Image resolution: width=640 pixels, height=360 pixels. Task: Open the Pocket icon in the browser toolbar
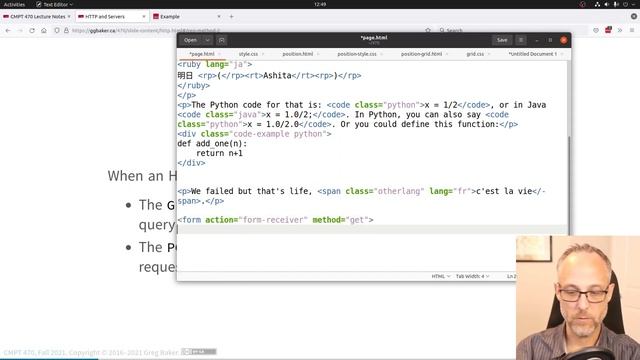point(596,31)
